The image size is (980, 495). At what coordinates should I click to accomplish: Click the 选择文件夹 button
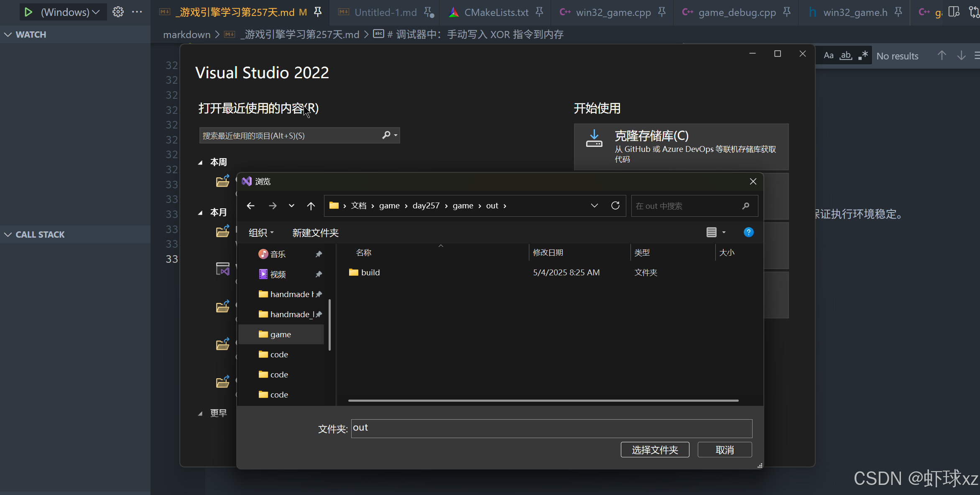pyautogui.click(x=655, y=450)
